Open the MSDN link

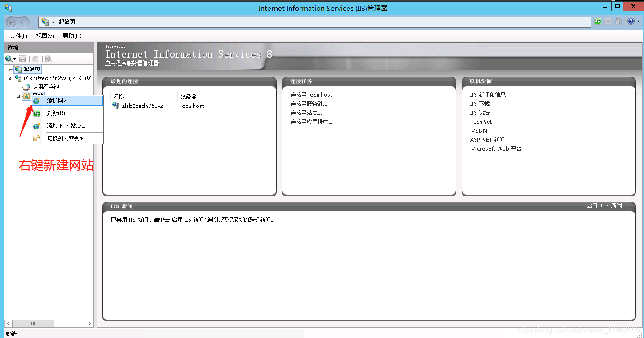(479, 131)
